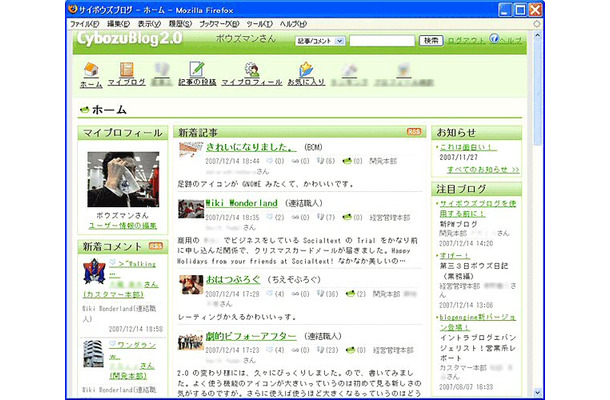
Task: Click the ユーザー情報の編集 link
Action: (x=123, y=225)
